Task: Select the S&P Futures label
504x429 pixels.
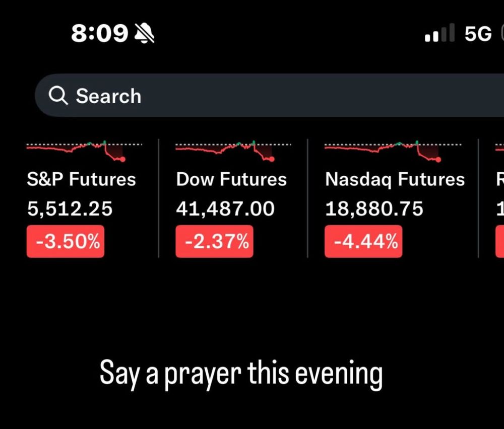Action: click(81, 179)
